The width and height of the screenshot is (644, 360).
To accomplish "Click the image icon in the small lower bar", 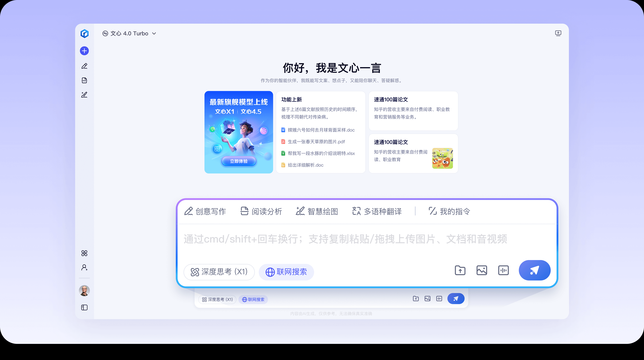I will (428, 299).
